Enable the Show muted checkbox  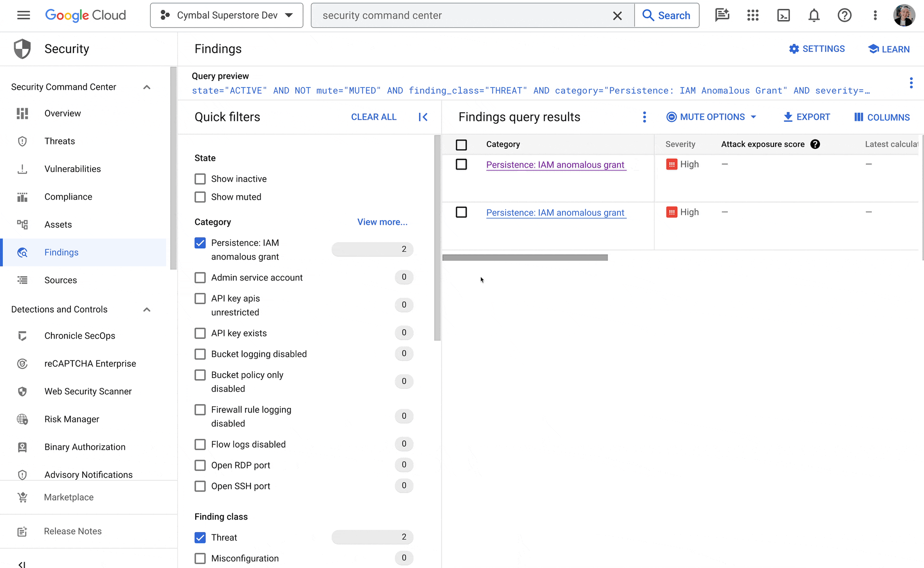click(x=200, y=197)
